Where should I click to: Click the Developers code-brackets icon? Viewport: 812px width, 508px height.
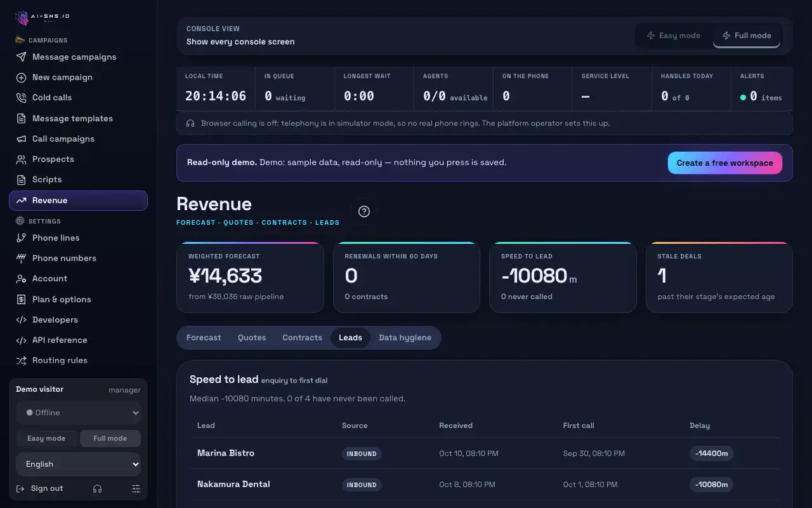(x=21, y=320)
